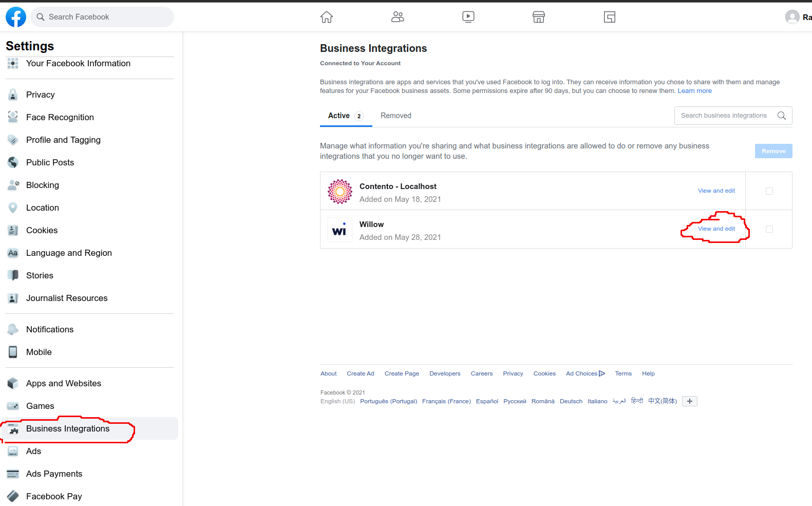Click the Willow app logo
812x506 pixels.
pyautogui.click(x=340, y=230)
